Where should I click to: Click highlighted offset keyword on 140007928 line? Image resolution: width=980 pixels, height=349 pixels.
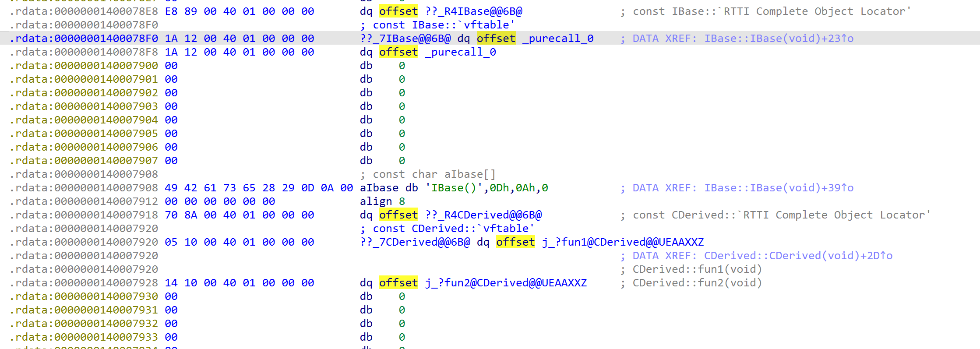pos(398,283)
